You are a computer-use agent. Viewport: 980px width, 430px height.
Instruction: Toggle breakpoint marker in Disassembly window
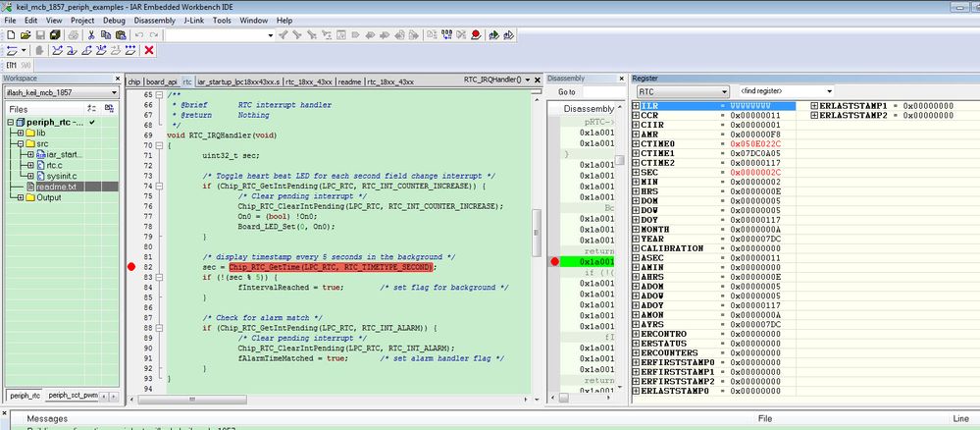click(x=554, y=261)
